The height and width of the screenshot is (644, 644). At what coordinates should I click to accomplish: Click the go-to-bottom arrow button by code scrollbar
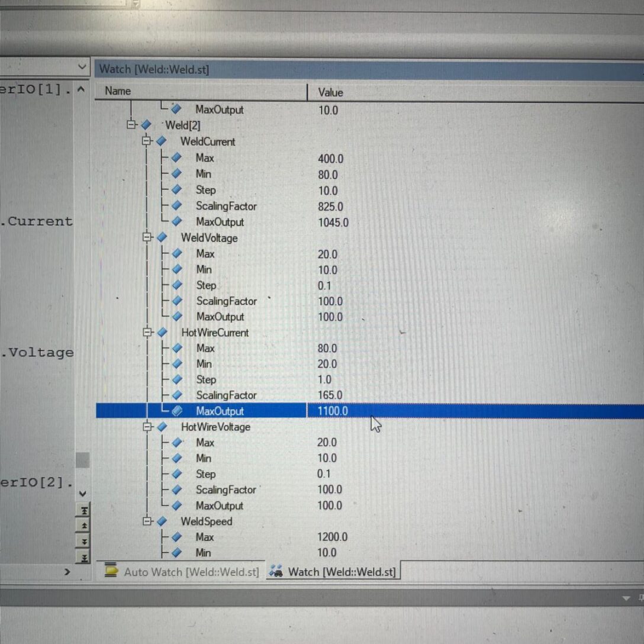point(83,558)
